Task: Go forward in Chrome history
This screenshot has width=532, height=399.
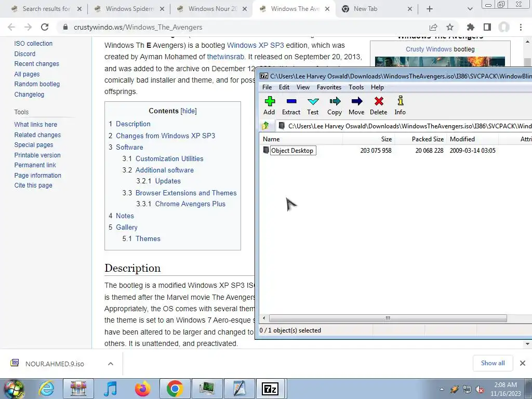Action: (x=28, y=27)
